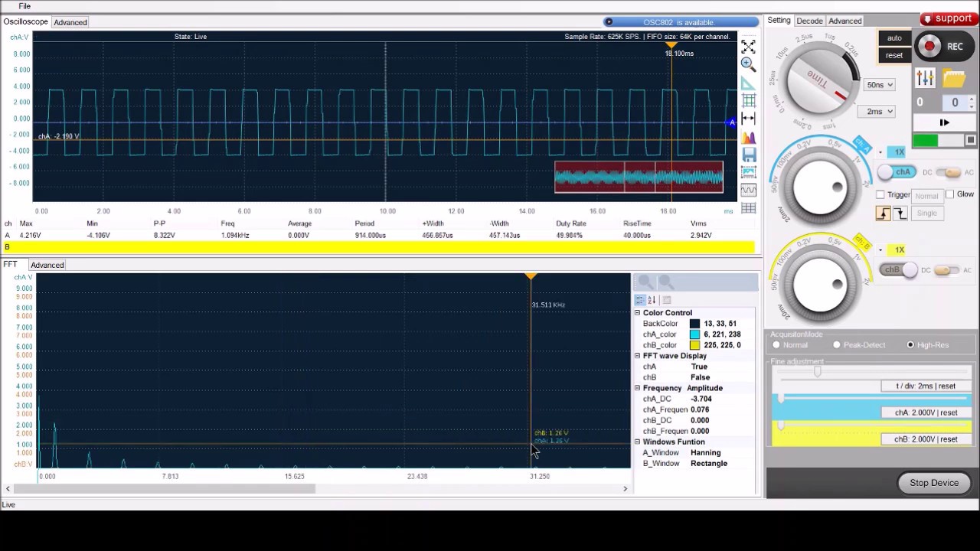The width and height of the screenshot is (980, 551).
Task: Click the round OSC802 status indicator icon
Action: 609,22
